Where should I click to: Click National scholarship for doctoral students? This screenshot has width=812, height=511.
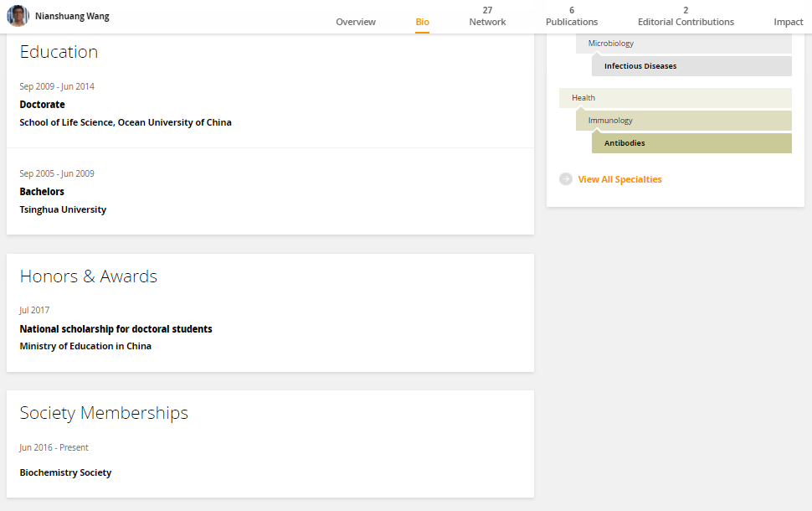[x=116, y=329]
